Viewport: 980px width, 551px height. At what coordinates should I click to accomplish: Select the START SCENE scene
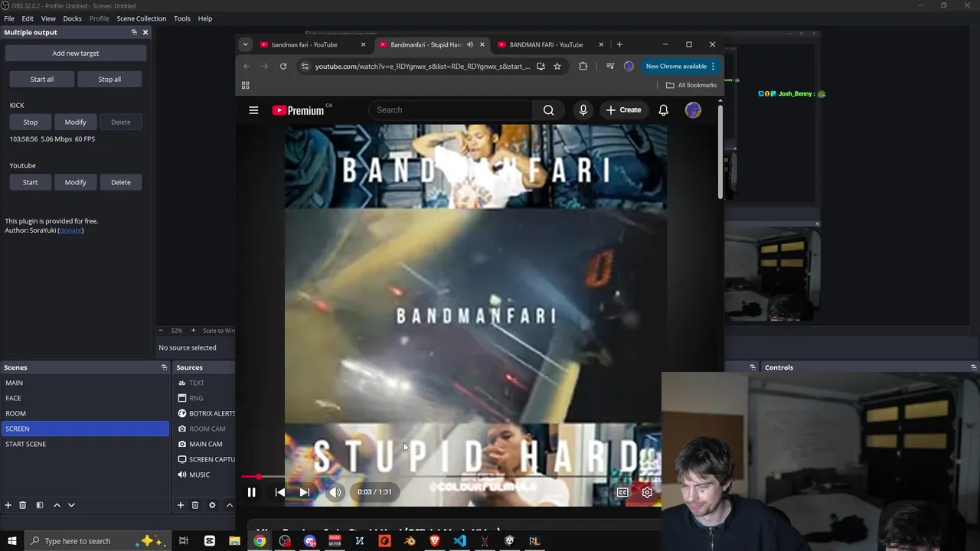(85, 444)
